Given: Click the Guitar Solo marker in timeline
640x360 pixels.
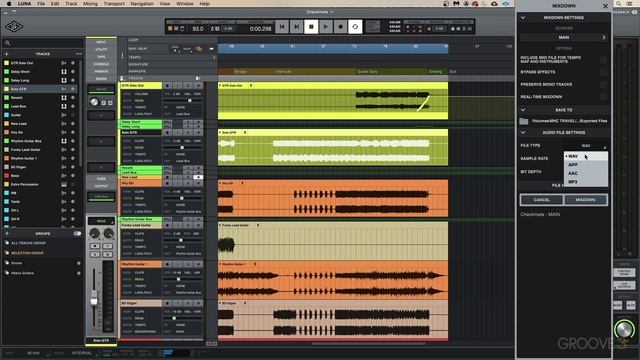Looking at the screenshot, I should pos(368,72).
